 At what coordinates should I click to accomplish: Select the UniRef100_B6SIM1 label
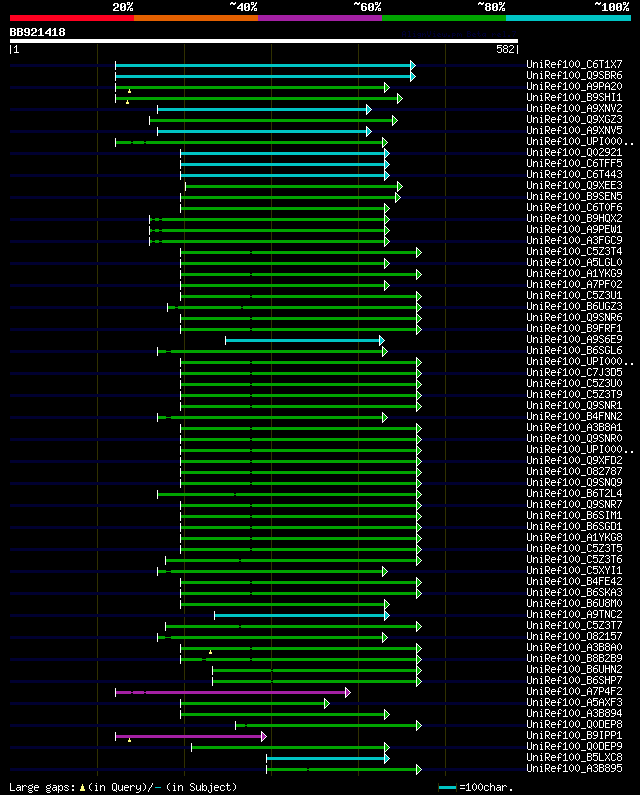click(574, 516)
